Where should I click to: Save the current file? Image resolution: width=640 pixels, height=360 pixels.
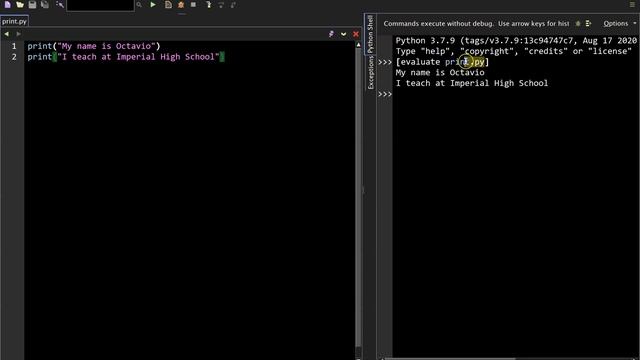(x=32, y=4)
